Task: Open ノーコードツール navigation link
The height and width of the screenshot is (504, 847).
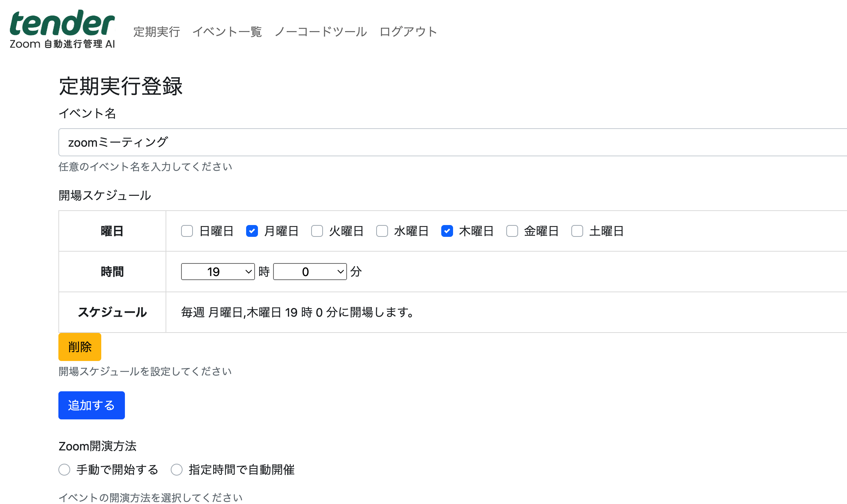Action: [x=320, y=32]
